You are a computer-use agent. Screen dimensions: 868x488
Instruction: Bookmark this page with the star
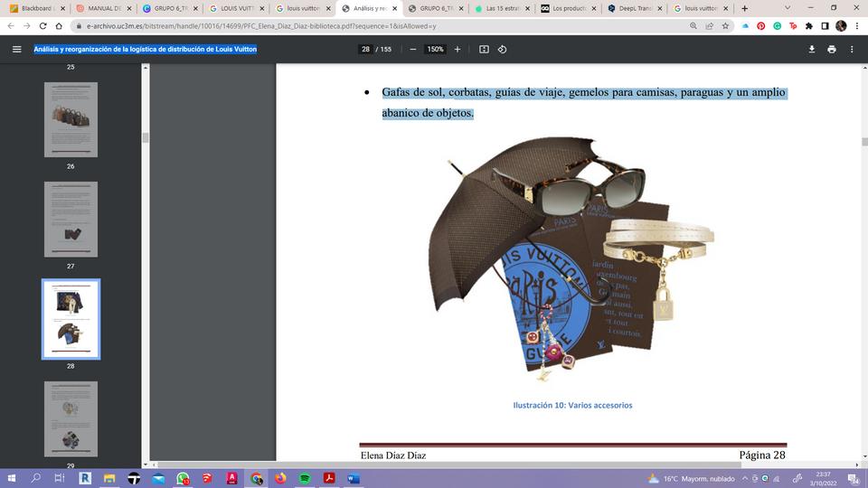point(725,26)
